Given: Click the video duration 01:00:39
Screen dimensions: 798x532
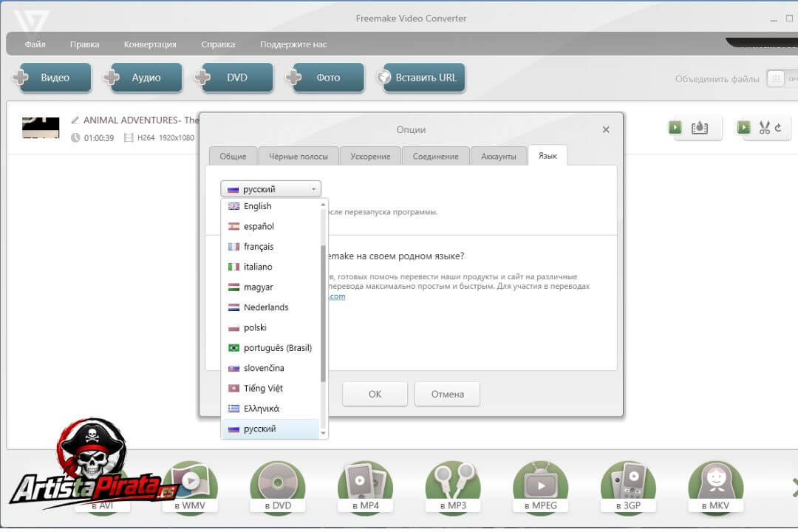Looking at the screenshot, I should point(99,138).
